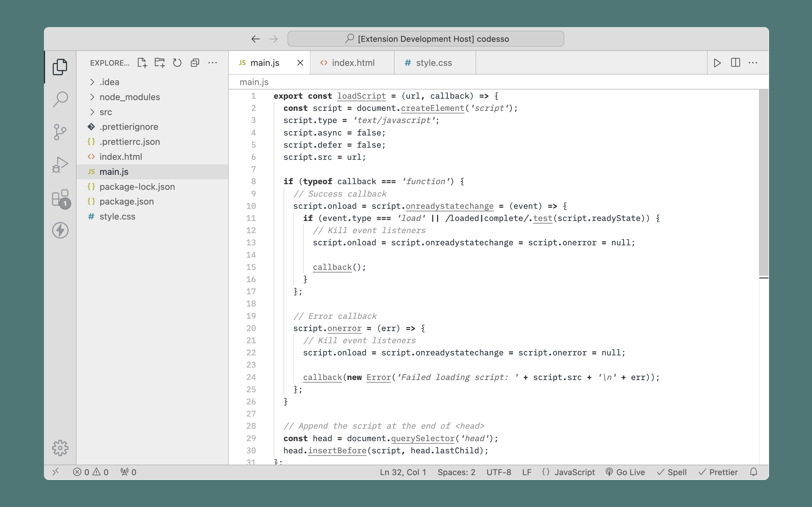Toggle the Spell checker in status bar
The width and height of the screenshot is (812, 507).
672,472
